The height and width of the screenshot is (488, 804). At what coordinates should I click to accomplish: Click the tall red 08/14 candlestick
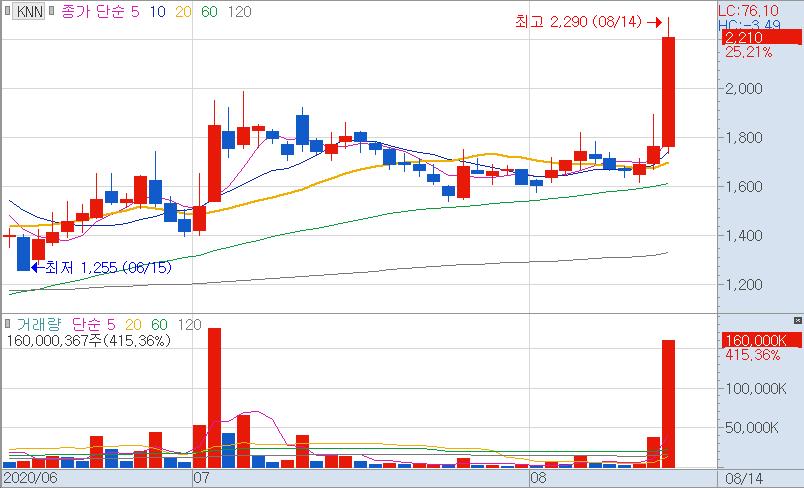(x=668, y=92)
